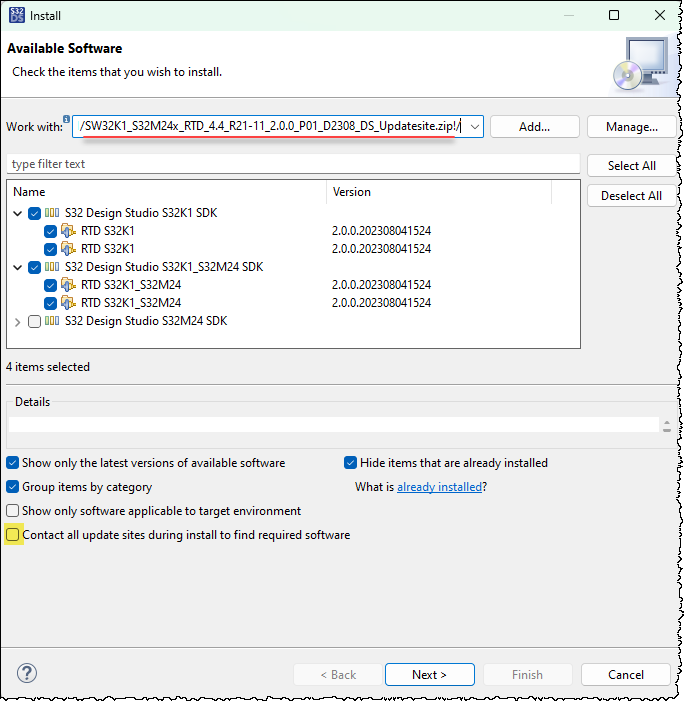Collapse the S32 Design Studio S32K1 SDK node
Screen dimensions: 684x701
(18, 213)
